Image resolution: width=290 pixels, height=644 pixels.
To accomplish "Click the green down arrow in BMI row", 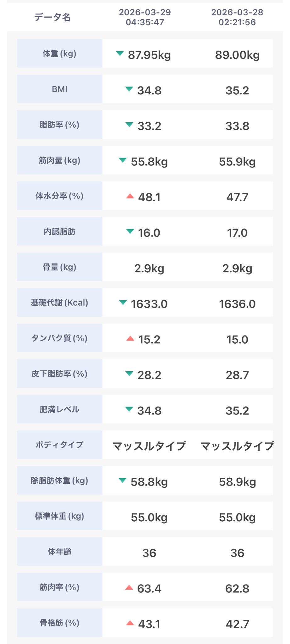I will pyautogui.click(x=129, y=89).
